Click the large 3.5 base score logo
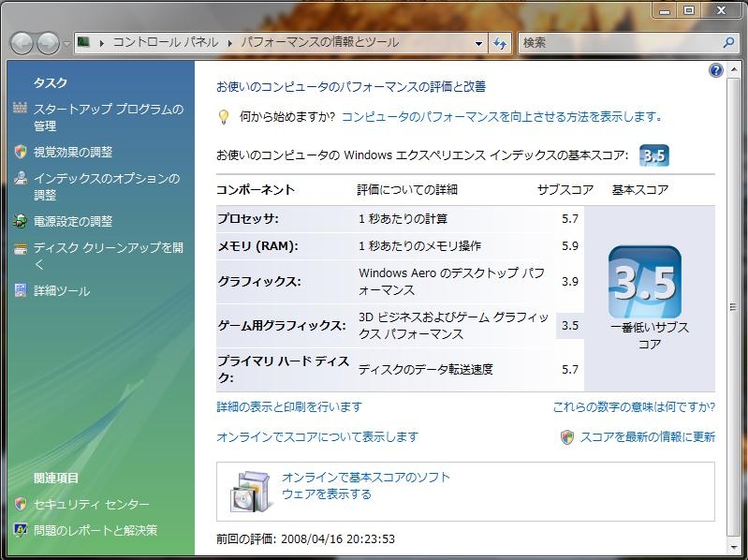Image resolution: width=748 pixels, height=560 pixels. [x=645, y=282]
